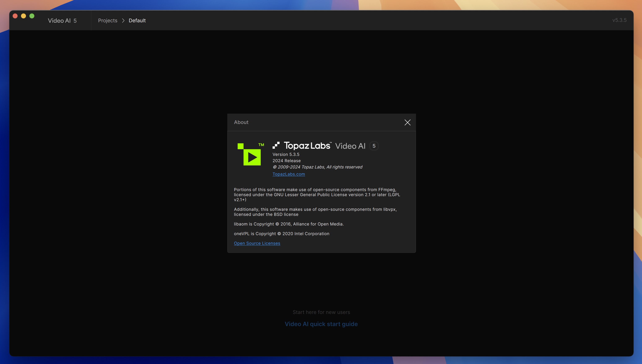Click the oneVPL copyright line
This screenshot has height=364, width=642.
point(281,234)
